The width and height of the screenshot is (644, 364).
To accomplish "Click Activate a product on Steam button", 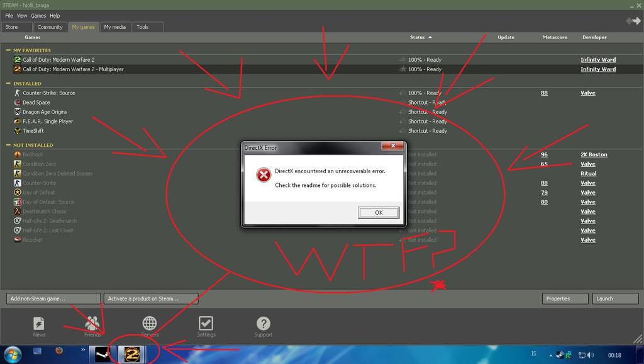I will 151,299.
